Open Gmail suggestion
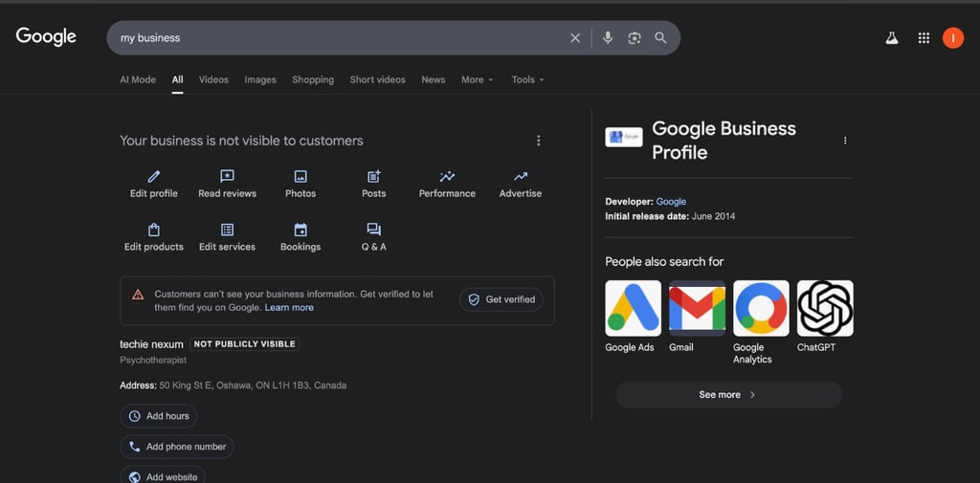 coord(697,317)
